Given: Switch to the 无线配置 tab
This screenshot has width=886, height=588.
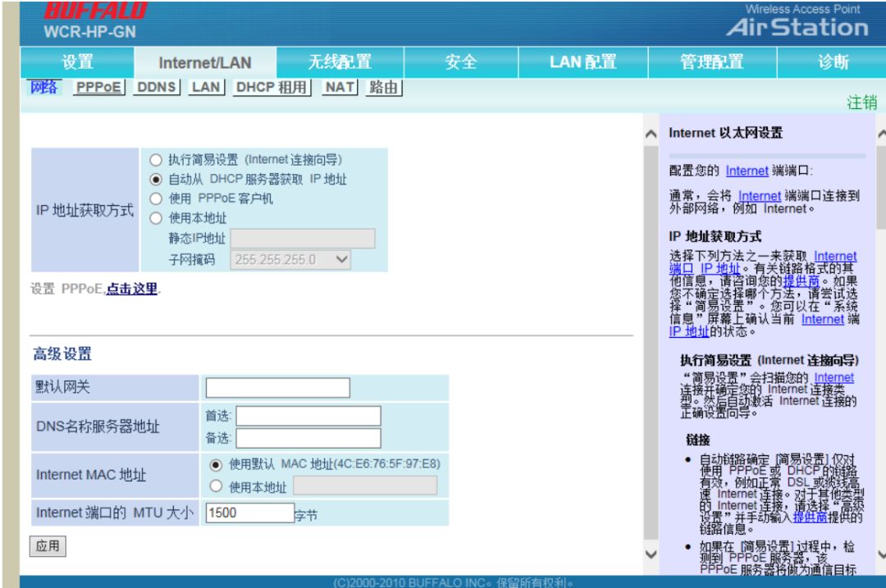Looking at the screenshot, I should tap(343, 62).
